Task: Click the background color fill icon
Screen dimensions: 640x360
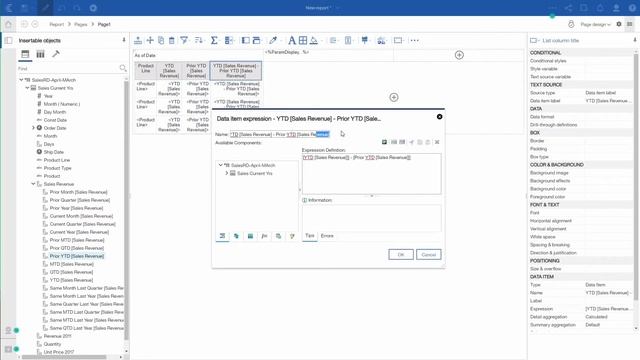Action: (x=314, y=40)
